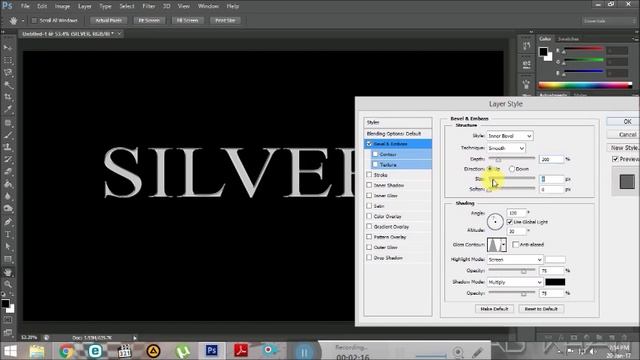This screenshot has height=360, width=640.
Task: Click the Highlight Mode color swatch
Action: 556,260
